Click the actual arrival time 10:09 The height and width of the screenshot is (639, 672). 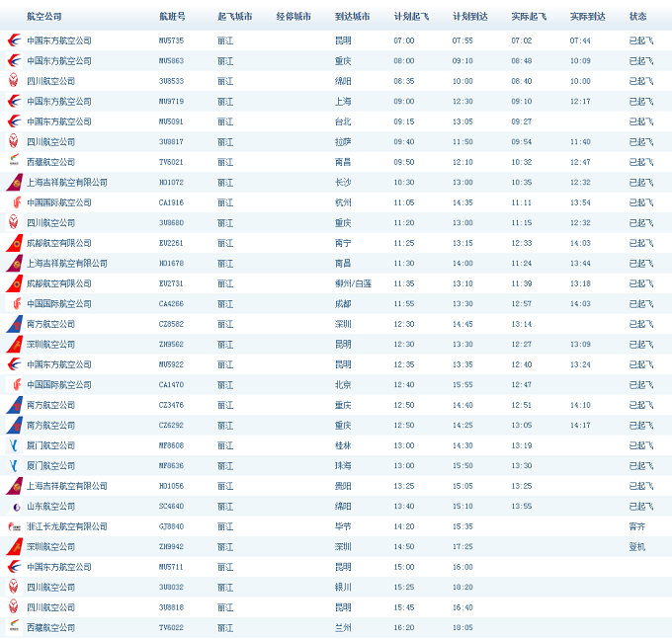click(580, 61)
